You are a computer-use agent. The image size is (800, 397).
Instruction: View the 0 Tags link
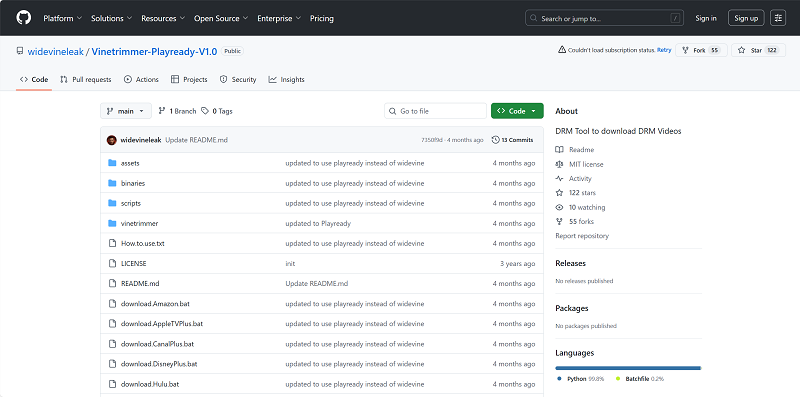click(217, 111)
